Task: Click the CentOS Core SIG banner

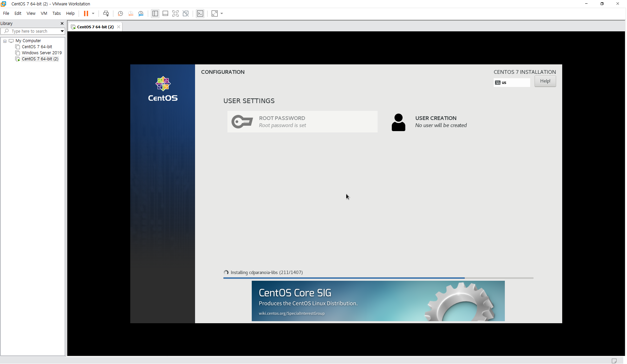Action: (x=378, y=301)
